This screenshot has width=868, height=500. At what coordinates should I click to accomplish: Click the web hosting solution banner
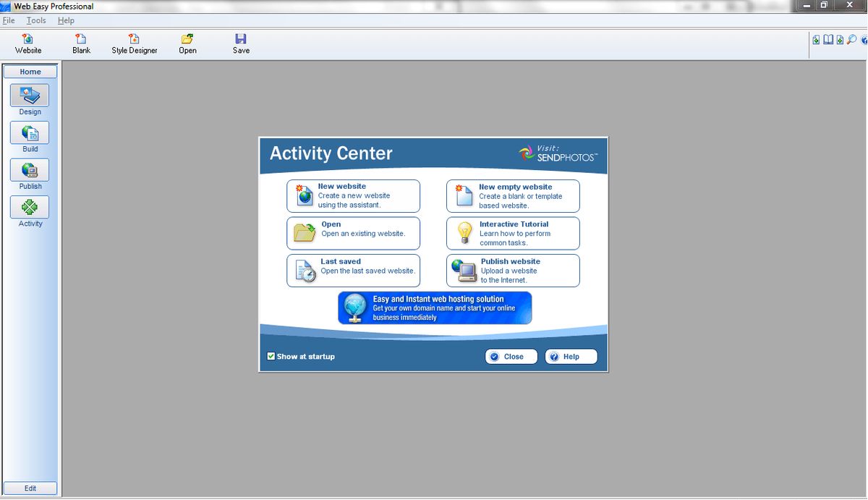click(x=434, y=308)
